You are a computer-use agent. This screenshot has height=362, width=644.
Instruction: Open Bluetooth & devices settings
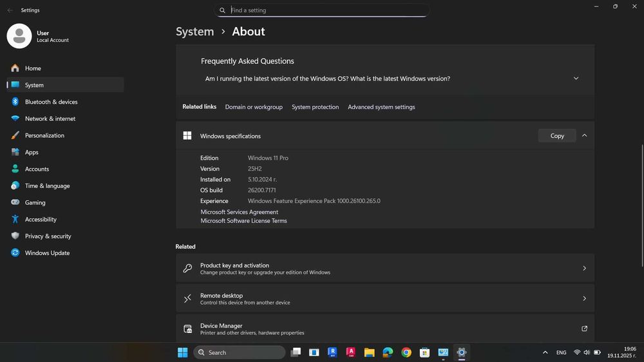click(x=65, y=102)
